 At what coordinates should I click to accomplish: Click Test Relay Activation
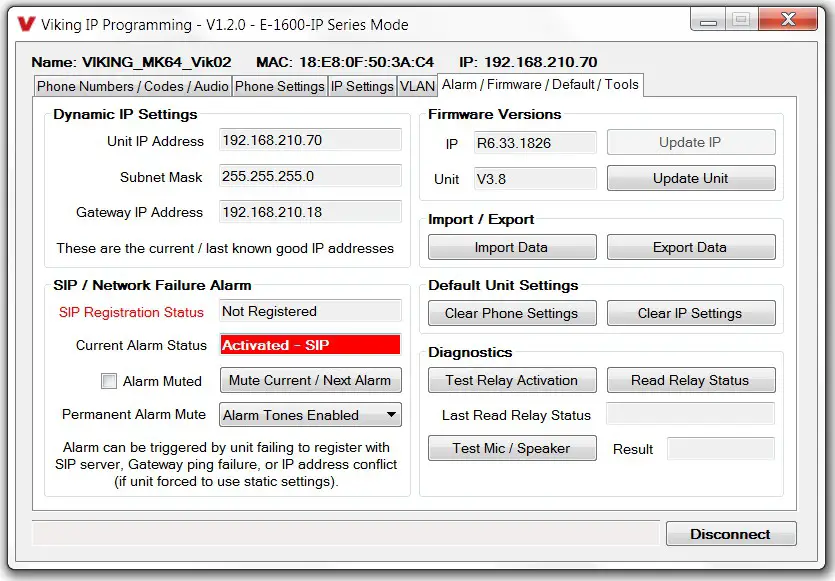(x=512, y=380)
